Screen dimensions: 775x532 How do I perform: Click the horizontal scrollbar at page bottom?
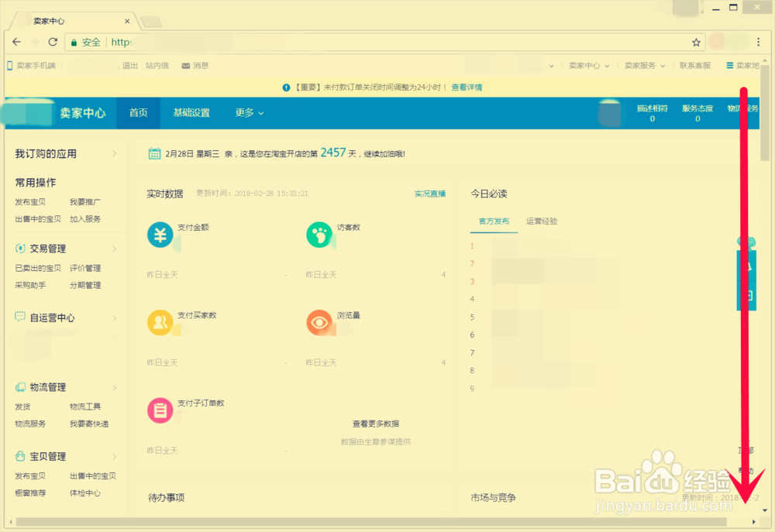372,523
